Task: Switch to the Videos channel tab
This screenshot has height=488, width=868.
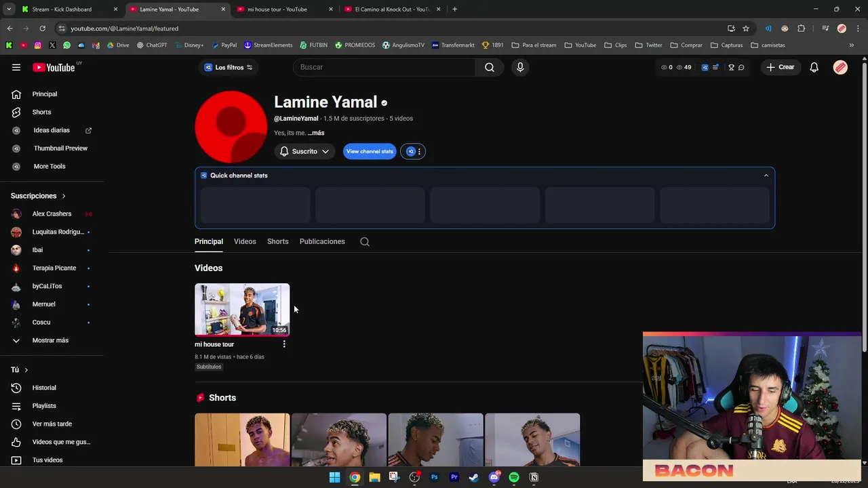Action: click(x=245, y=241)
